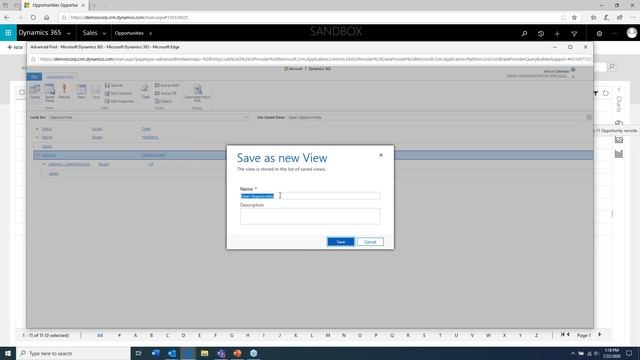The width and height of the screenshot is (640, 360).
Task: Click the Open status value link
Action: 146,129
